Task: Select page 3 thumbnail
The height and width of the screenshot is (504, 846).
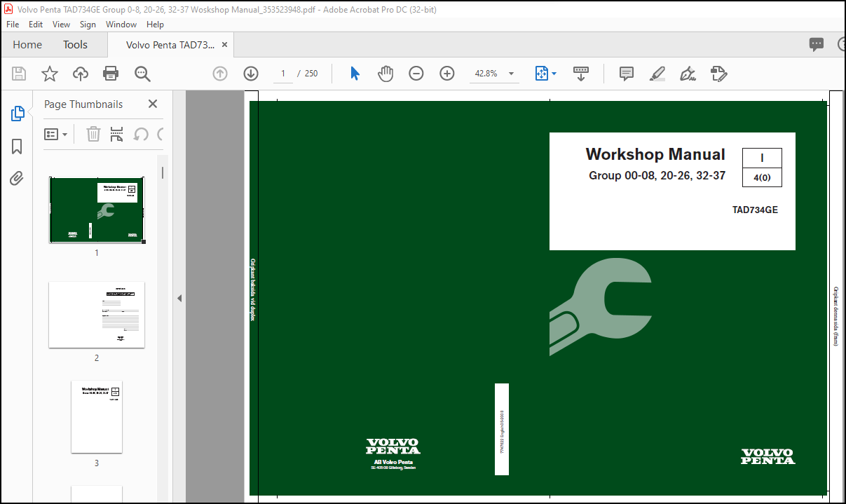Action: (97, 416)
